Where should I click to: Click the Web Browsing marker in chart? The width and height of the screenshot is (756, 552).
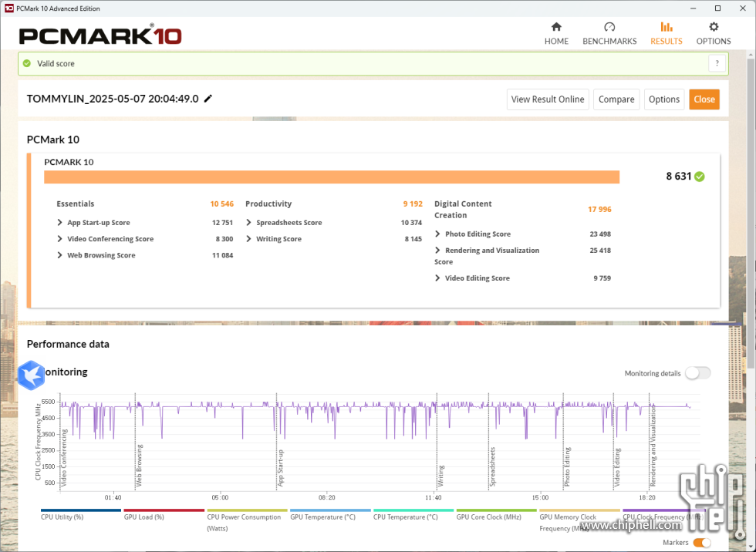[x=140, y=465]
